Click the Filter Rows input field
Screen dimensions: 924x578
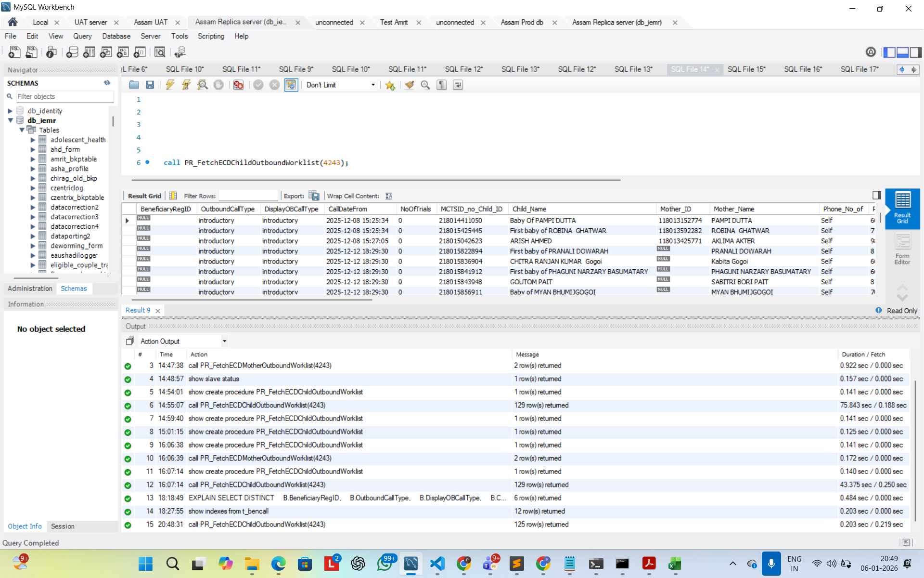point(248,196)
